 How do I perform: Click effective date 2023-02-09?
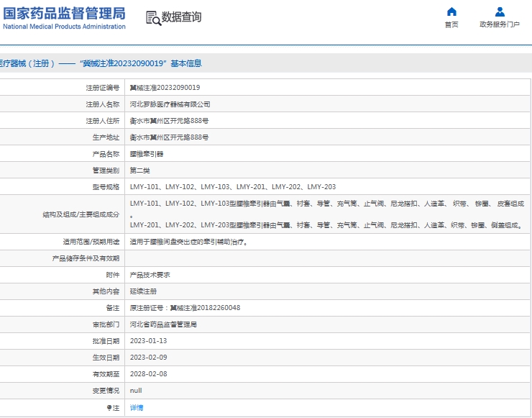coord(148,358)
